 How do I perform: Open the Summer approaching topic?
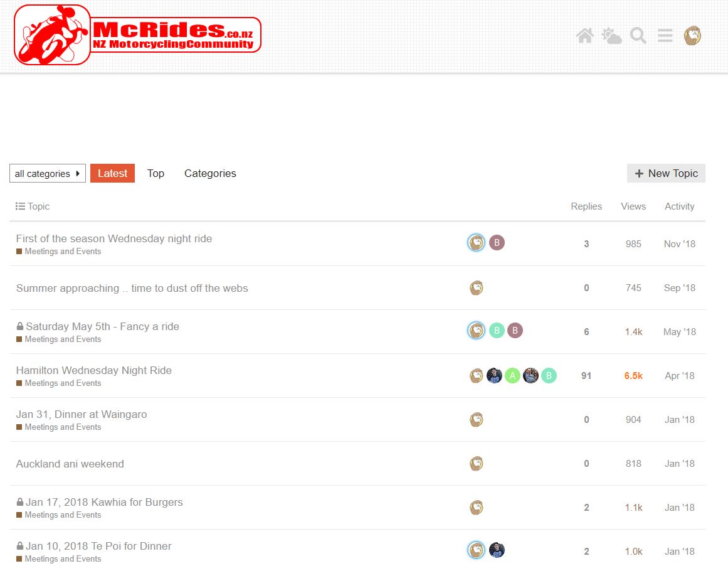click(x=132, y=288)
